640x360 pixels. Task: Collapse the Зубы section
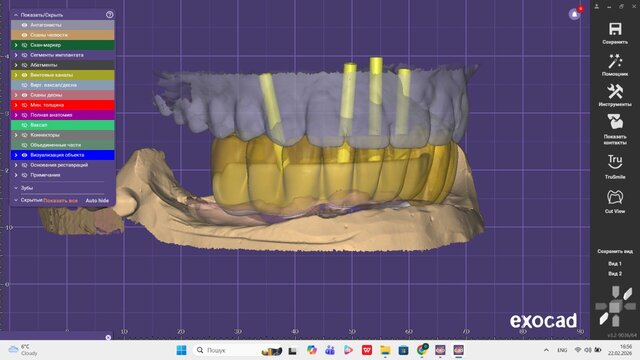[x=16, y=188]
